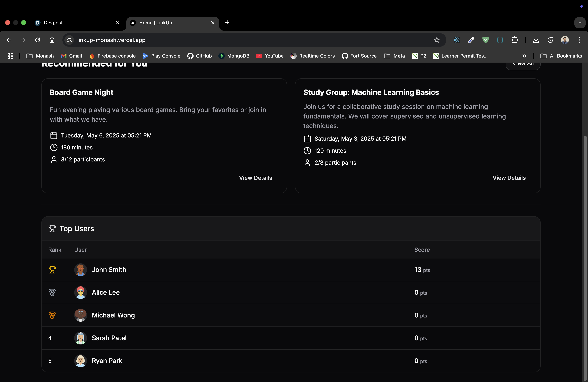Open the tab search dropdown arrow
This screenshot has width=588, height=382.
[580, 23]
